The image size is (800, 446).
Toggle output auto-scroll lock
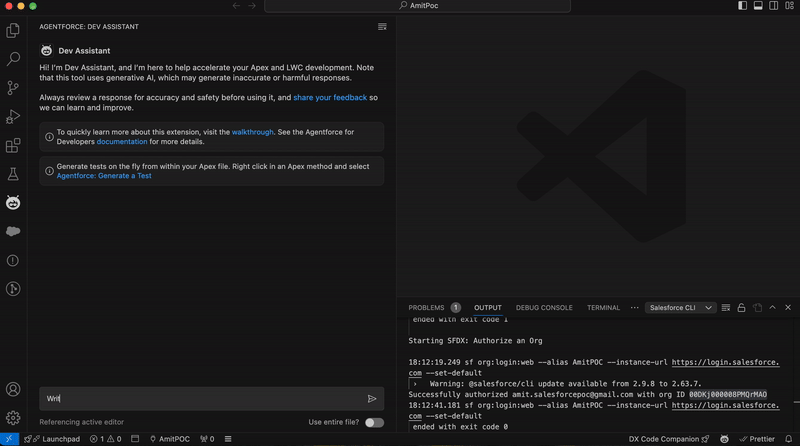pyautogui.click(x=741, y=308)
